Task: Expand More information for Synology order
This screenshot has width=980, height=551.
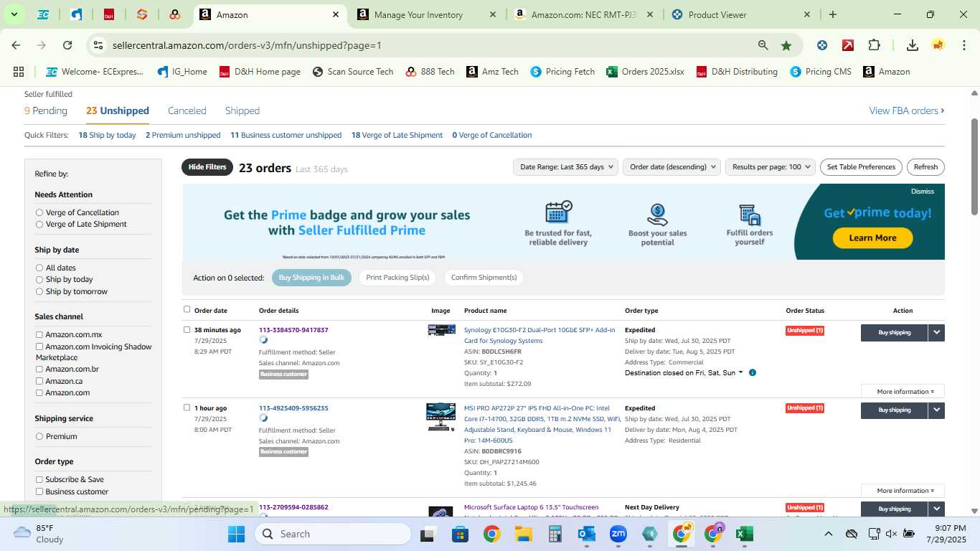Action: click(x=903, y=392)
